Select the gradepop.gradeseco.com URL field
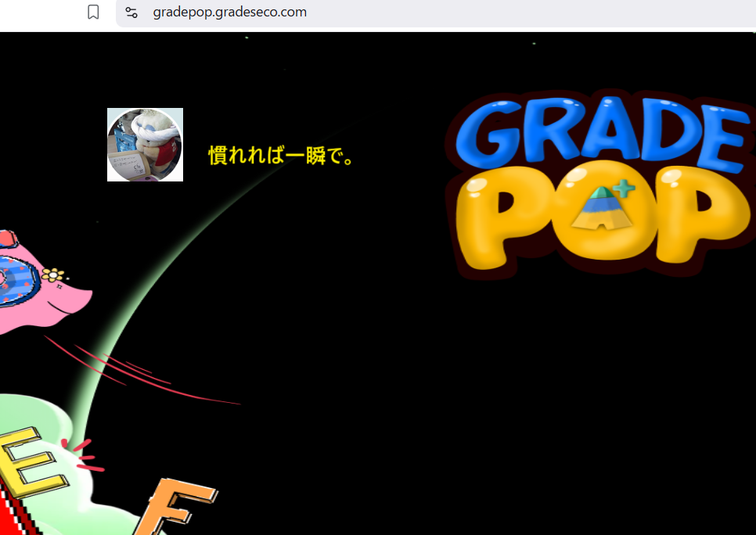The width and height of the screenshot is (756, 535). pyautogui.click(x=435, y=12)
